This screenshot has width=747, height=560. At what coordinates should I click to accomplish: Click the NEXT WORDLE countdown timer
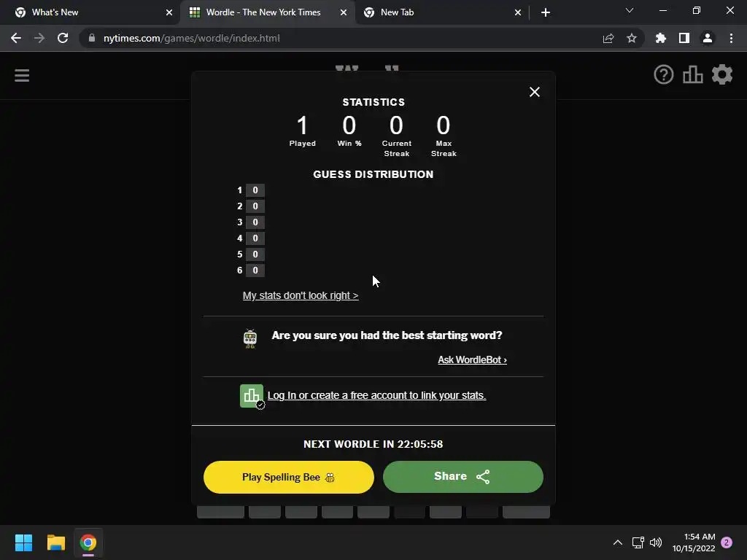pos(373,444)
